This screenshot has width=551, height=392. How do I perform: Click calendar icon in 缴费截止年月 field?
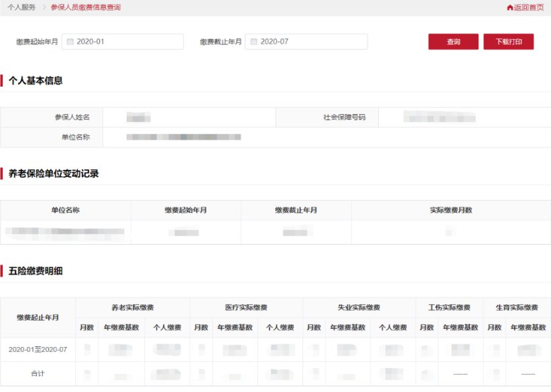coord(254,42)
